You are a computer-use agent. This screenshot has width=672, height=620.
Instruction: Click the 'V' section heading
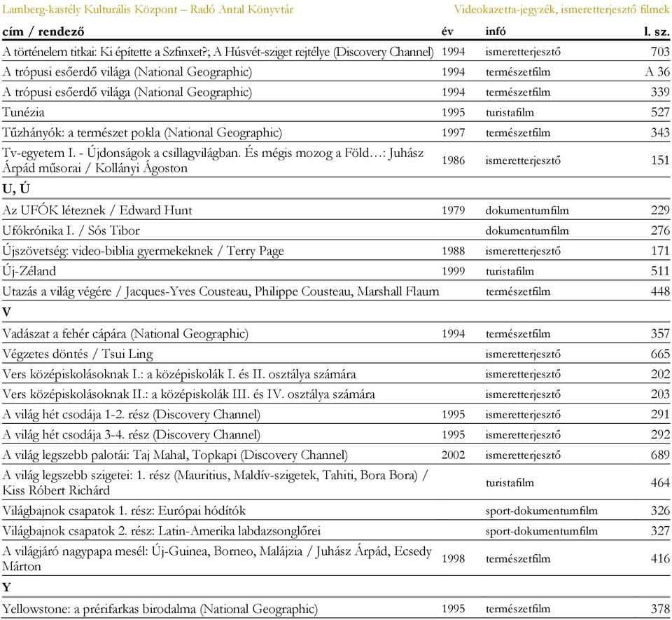(x=6, y=312)
